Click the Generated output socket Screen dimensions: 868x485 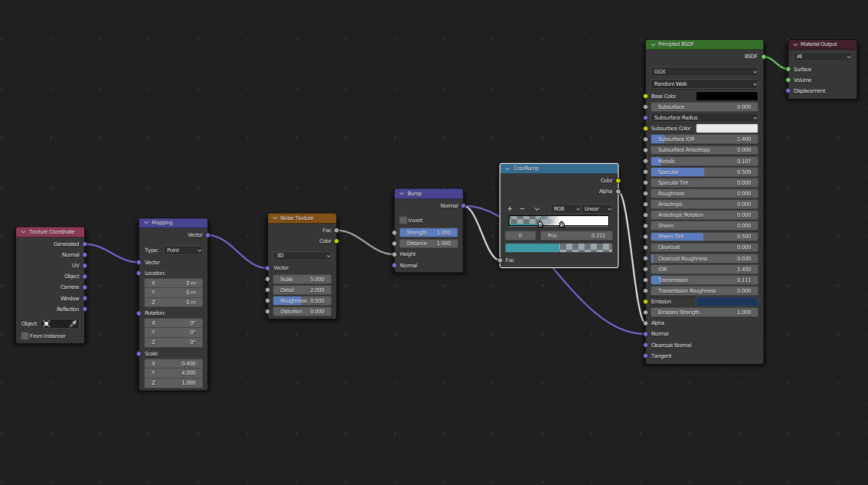click(x=85, y=244)
